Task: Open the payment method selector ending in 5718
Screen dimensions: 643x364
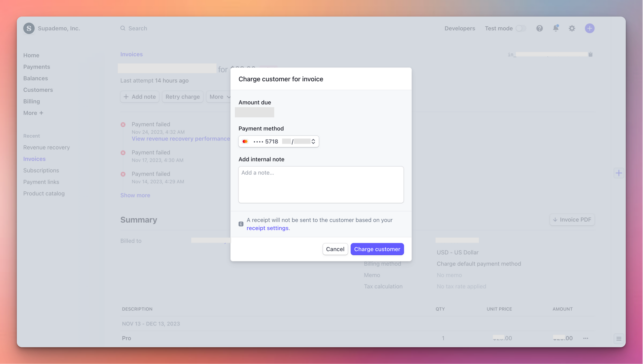Action: [278, 141]
